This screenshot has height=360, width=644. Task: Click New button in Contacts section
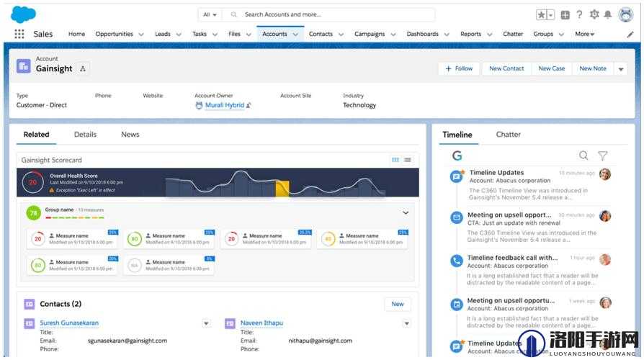pyautogui.click(x=397, y=304)
